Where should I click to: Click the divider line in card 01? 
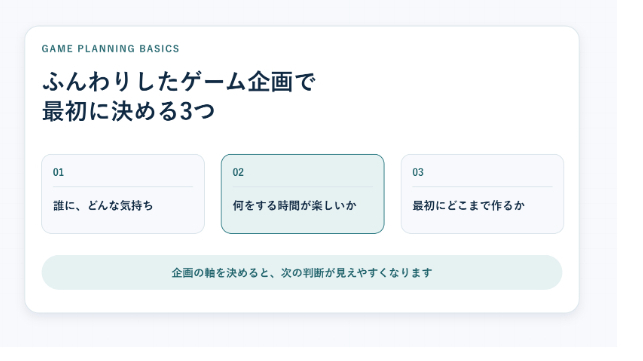(x=123, y=187)
